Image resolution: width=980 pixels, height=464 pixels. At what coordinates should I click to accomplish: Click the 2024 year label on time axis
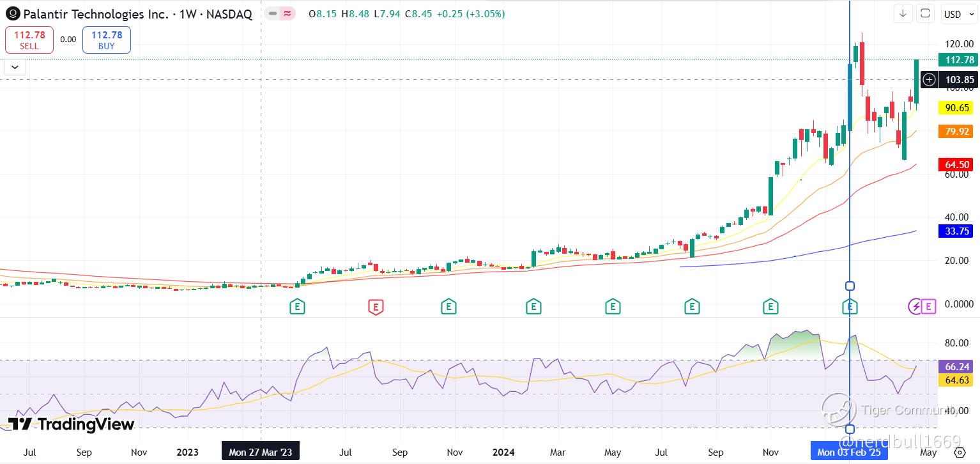coord(504,452)
